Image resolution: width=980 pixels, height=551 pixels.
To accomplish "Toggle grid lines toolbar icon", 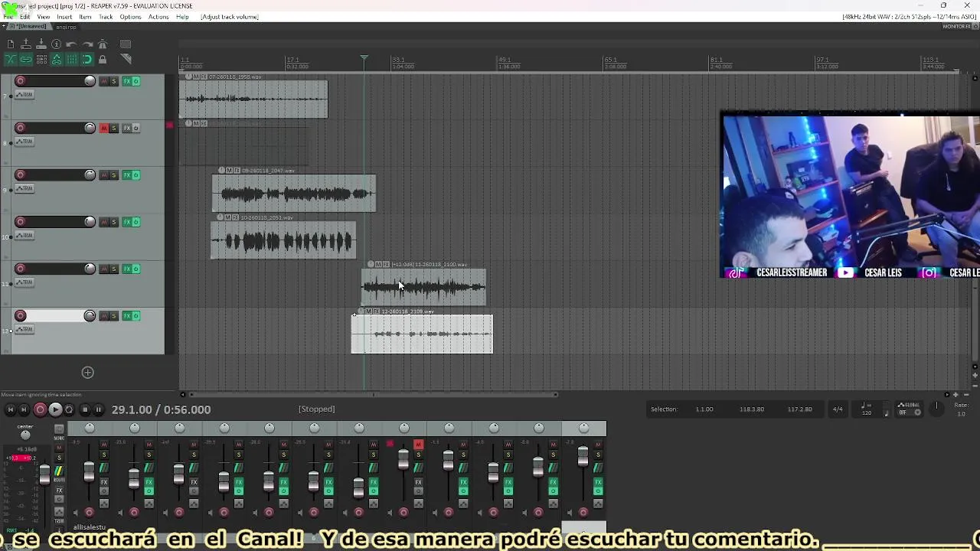I will coord(72,59).
